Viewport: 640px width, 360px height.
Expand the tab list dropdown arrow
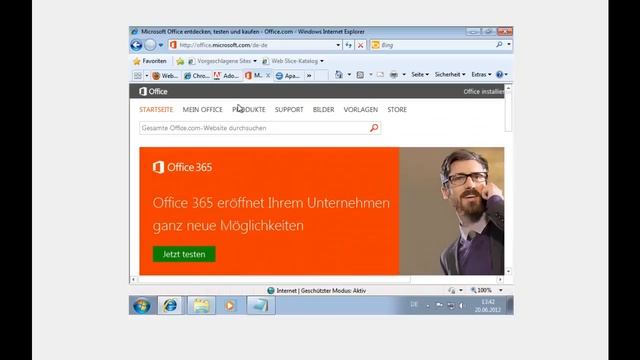click(147, 76)
